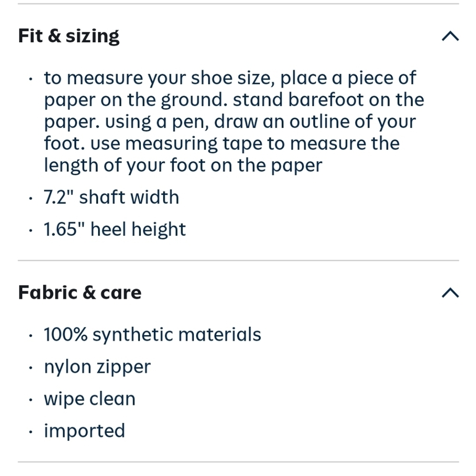Click the bullet before 100% synthetic materials
This screenshot has height=476, width=476.
tap(30, 336)
